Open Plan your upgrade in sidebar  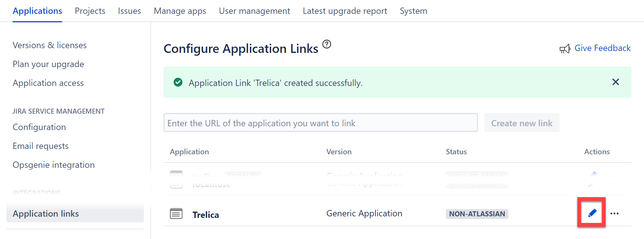click(x=48, y=64)
